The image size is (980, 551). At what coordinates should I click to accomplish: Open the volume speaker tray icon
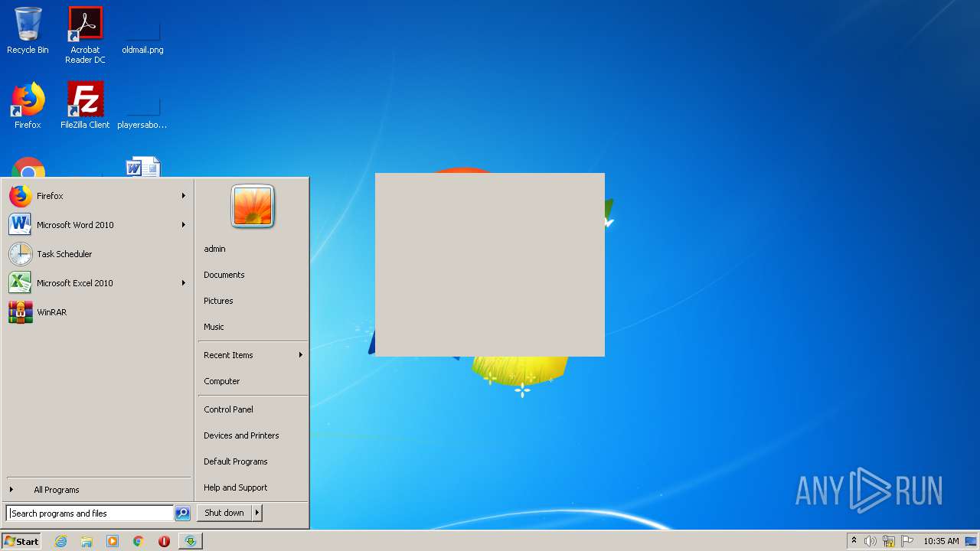click(x=870, y=541)
